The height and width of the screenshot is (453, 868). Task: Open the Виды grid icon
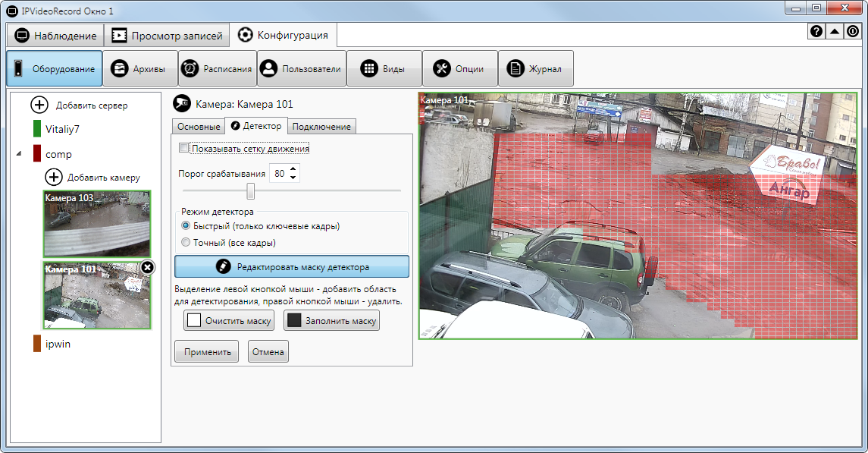(368, 69)
